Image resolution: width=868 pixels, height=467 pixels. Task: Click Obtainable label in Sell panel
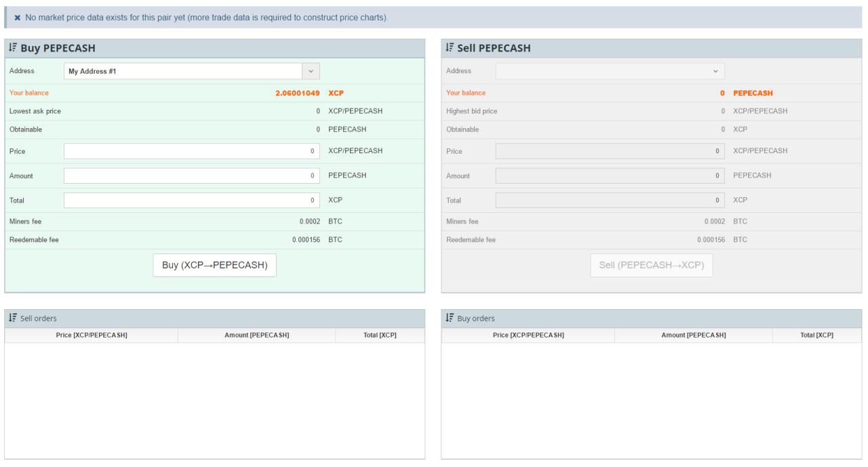coord(462,129)
